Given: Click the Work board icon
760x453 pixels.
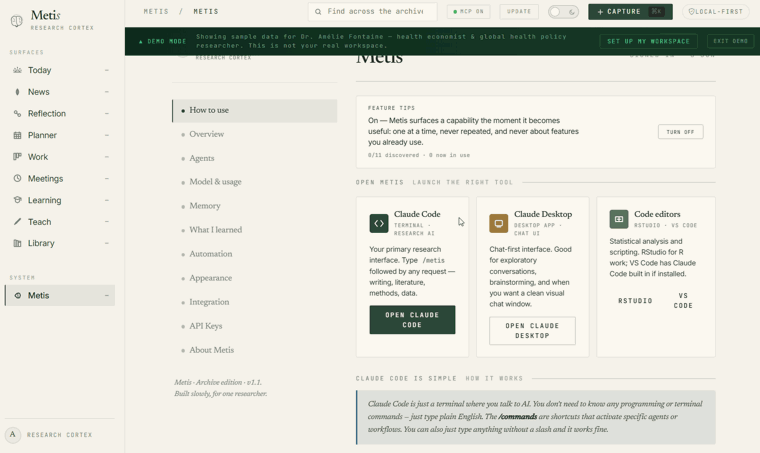Looking at the screenshot, I should 17,156.
